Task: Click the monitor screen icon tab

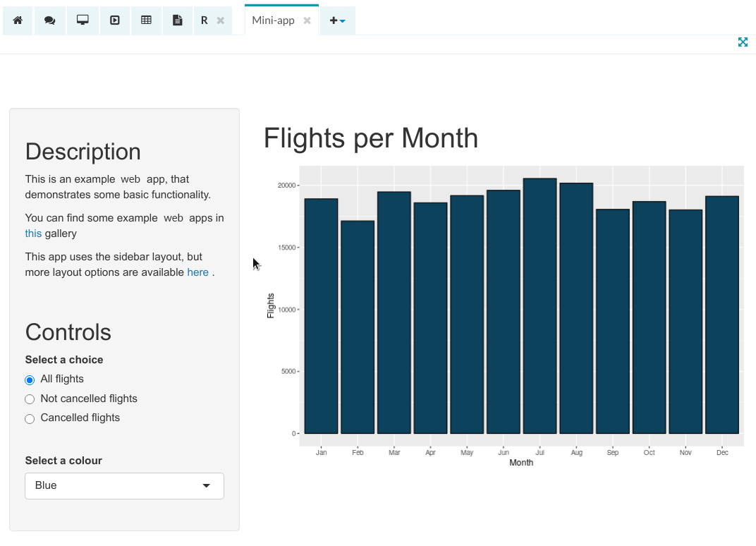Action: pos(83,20)
